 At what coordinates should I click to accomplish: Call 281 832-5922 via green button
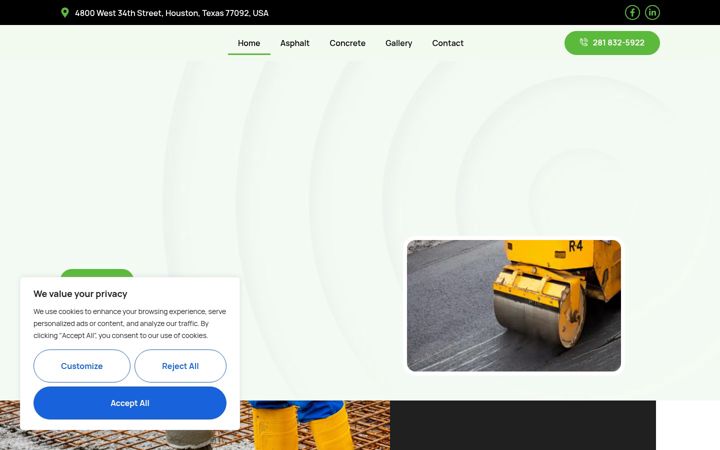[x=612, y=43]
